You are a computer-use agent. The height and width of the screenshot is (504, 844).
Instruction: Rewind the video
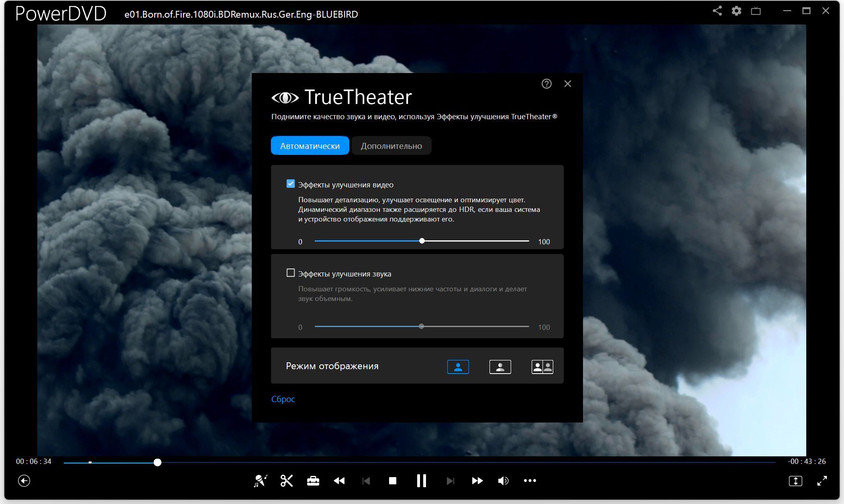(339, 481)
